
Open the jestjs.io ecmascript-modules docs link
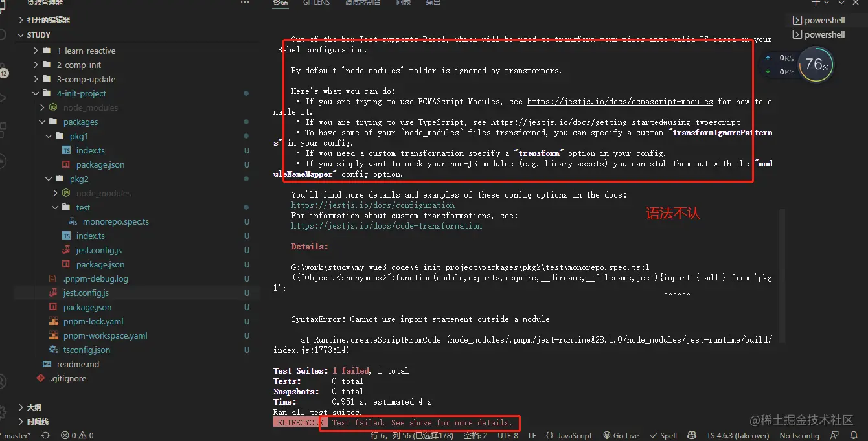(620, 102)
